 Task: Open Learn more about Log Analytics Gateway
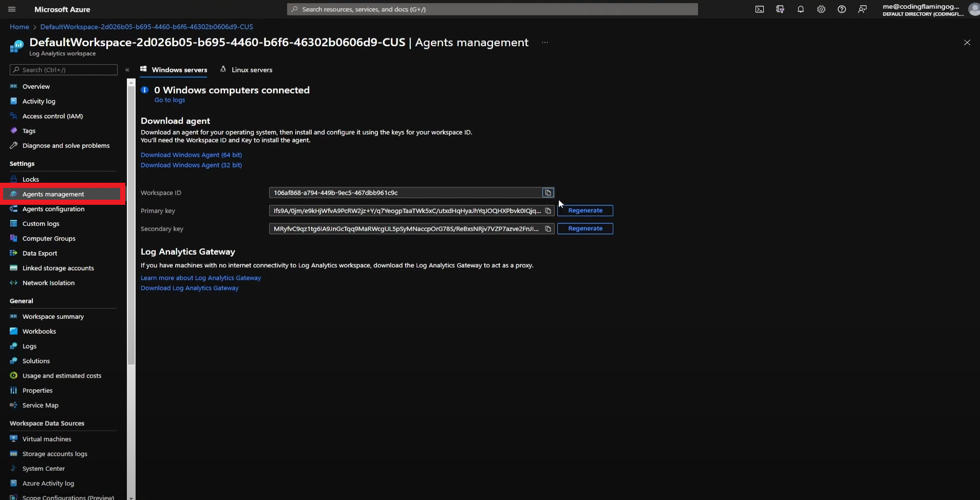201,278
